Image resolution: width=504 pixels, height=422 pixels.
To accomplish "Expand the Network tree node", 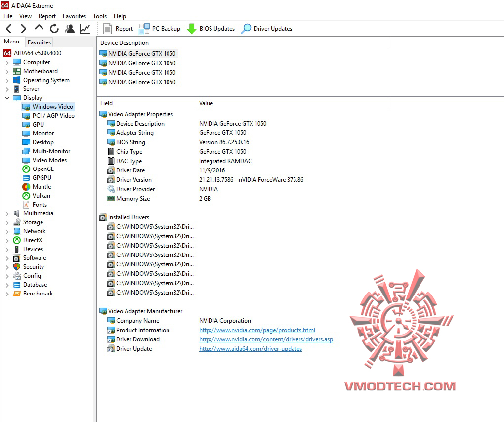I will coord(7,231).
